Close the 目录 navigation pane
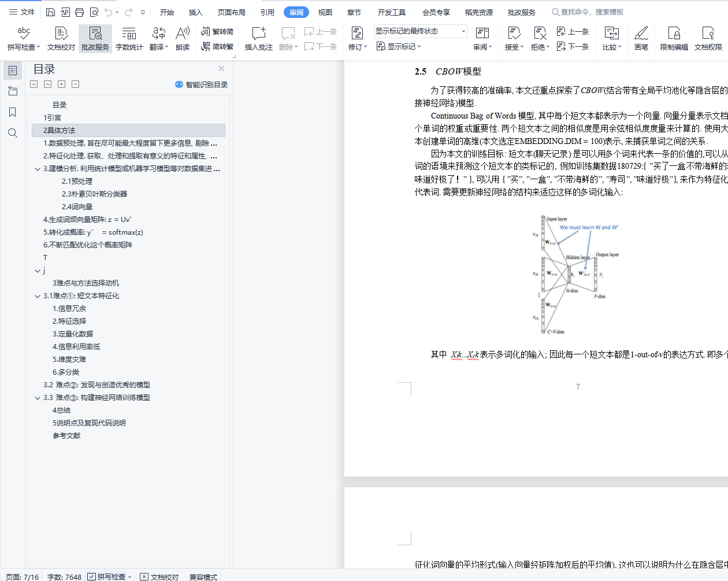This screenshot has height=581, width=728. click(x=221, y=69)
